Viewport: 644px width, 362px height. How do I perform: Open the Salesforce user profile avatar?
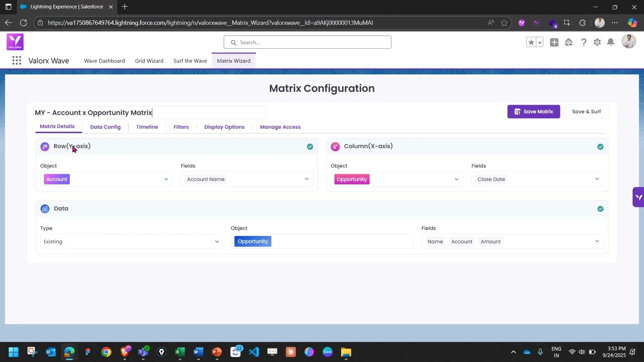[629, 42]
